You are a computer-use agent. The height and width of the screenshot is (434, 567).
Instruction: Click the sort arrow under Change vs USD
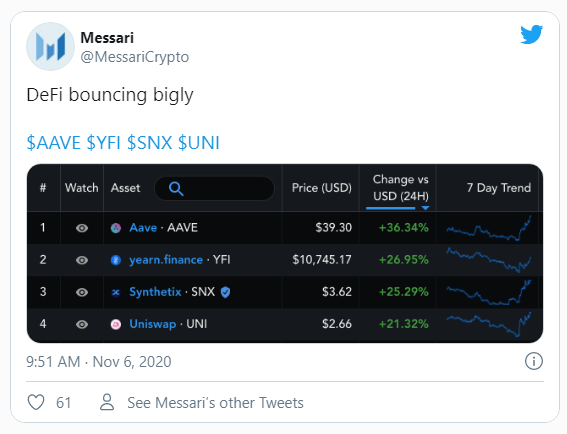pyautogui.click(x=425, y=208)
